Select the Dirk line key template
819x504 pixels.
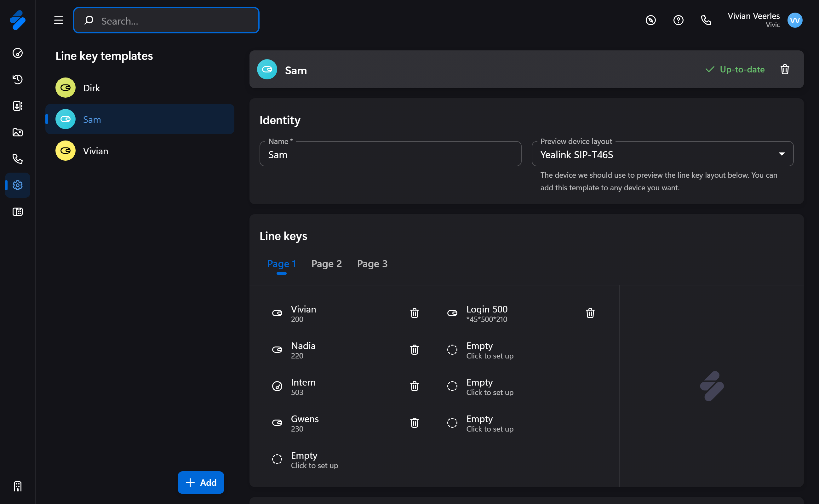[140, 88]
